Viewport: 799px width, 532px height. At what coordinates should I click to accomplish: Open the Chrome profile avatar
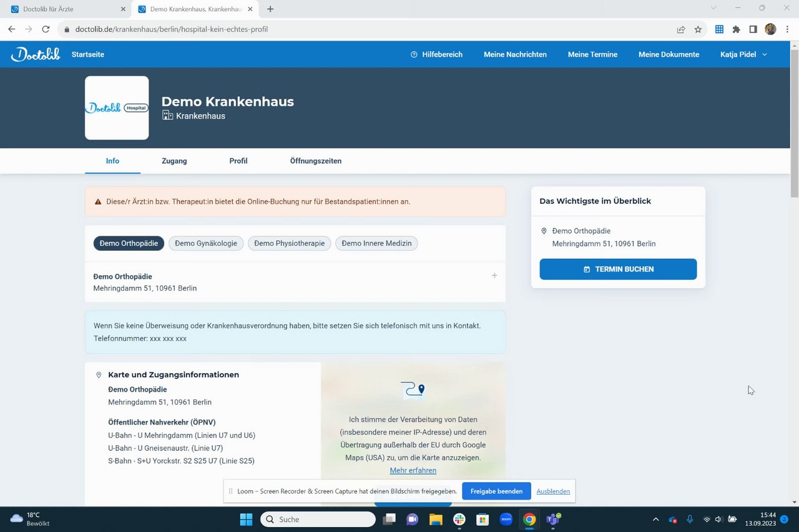tap(770, 29)
